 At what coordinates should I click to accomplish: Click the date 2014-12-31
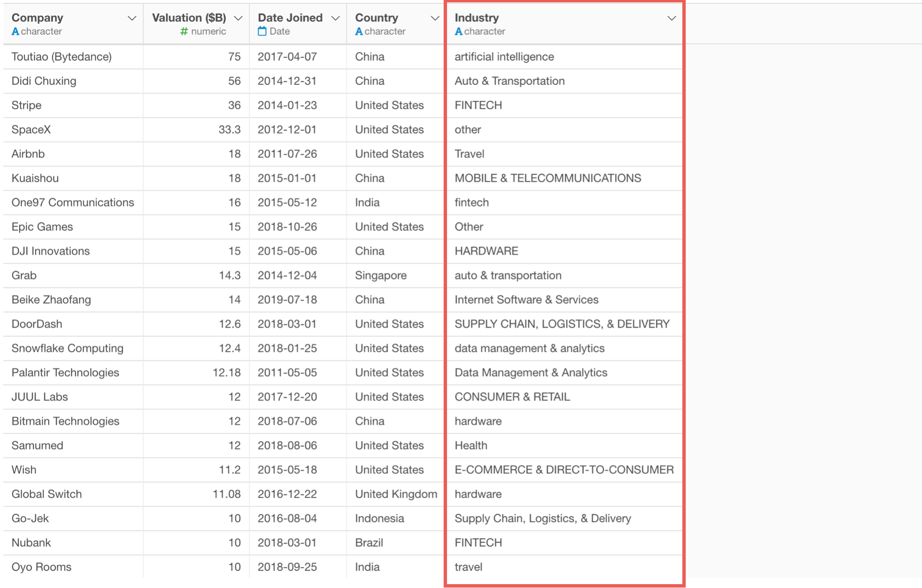tap(287, 81)
